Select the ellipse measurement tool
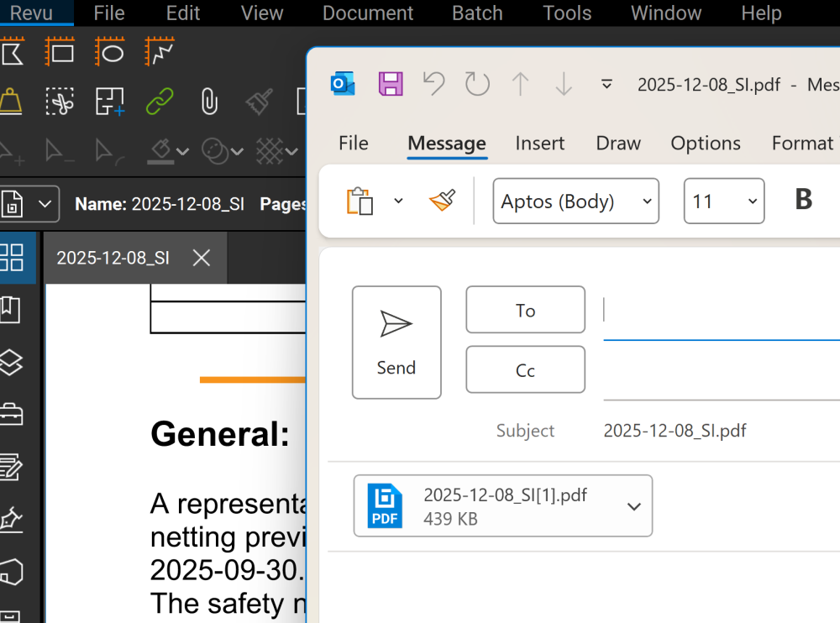Viewport: 840px width, 623px height. pyautogui.click(x=110, y=52)
